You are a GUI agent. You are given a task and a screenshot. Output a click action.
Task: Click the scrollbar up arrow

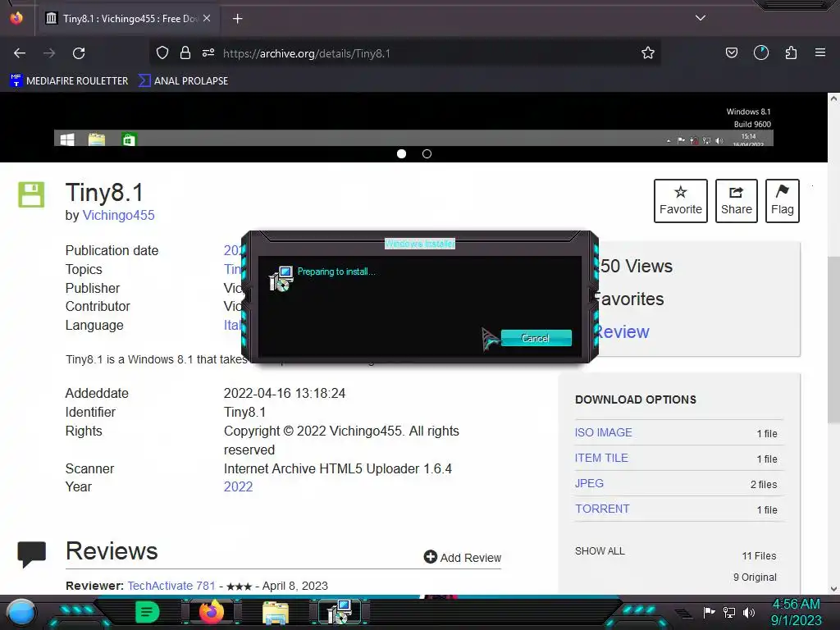point(833,98)
